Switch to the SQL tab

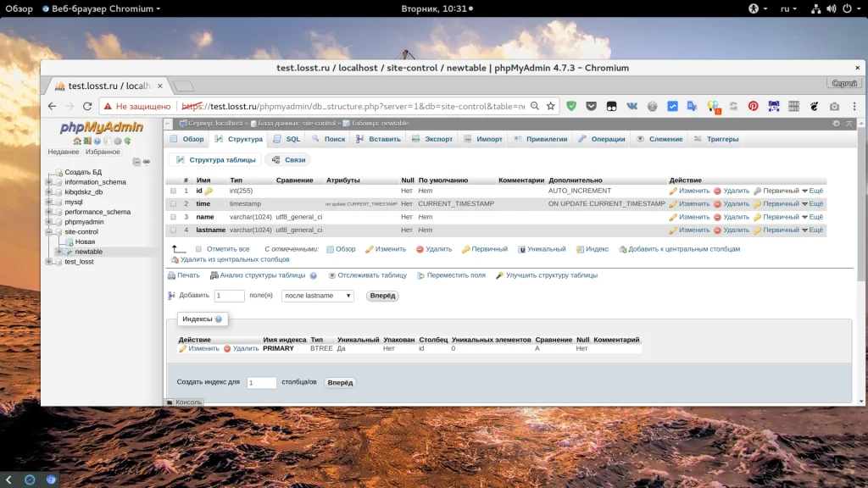[287, 139]
